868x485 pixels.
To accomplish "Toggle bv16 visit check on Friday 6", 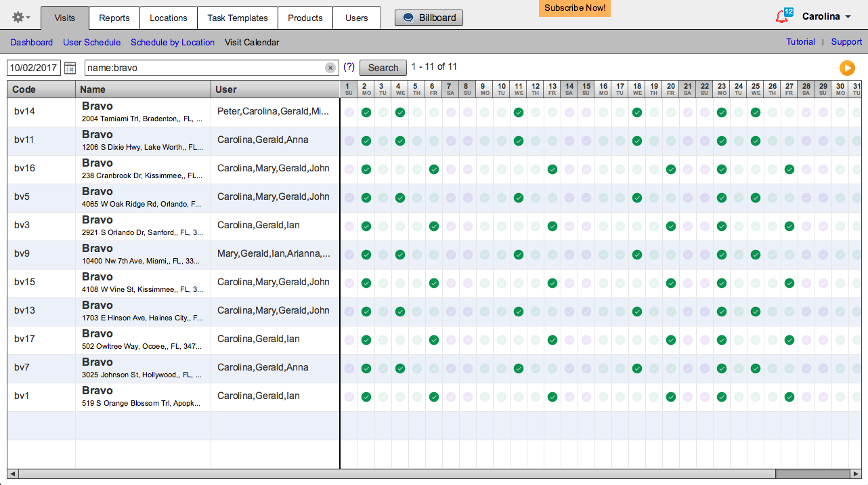I will point(434,169).
